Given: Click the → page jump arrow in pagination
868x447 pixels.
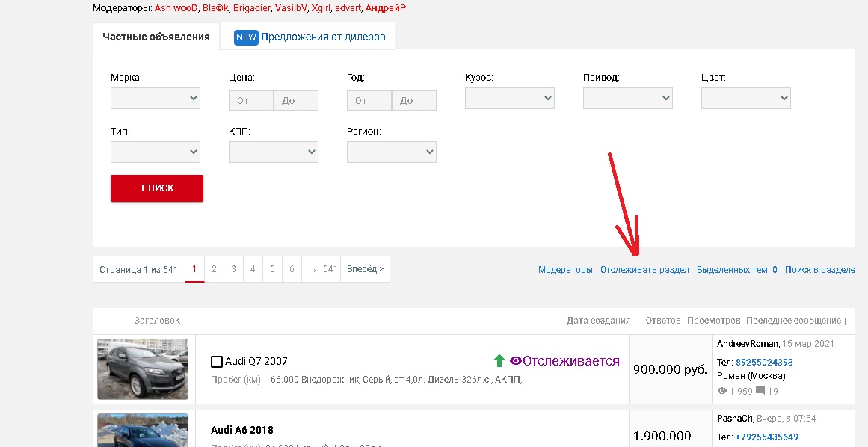Looking at the screenshot, I should click(311, 269).
